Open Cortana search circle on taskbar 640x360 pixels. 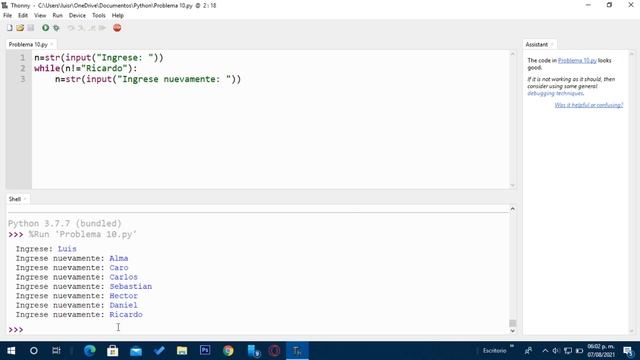click(x=34, y=351)
